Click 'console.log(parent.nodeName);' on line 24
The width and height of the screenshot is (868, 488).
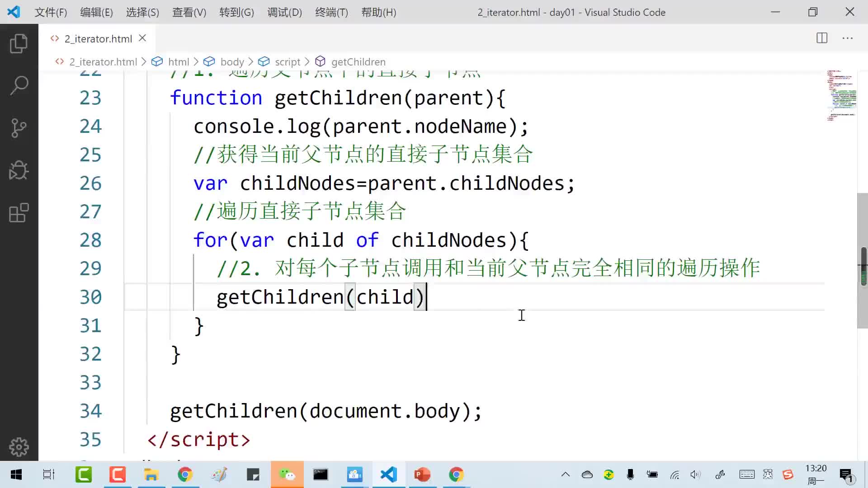(x=361, y=127)
